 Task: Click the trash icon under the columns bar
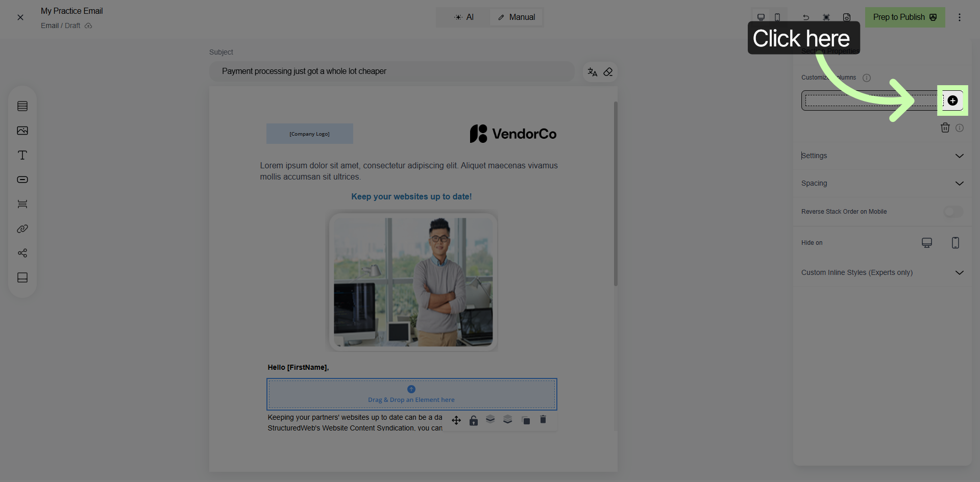[x=945, y=128]
